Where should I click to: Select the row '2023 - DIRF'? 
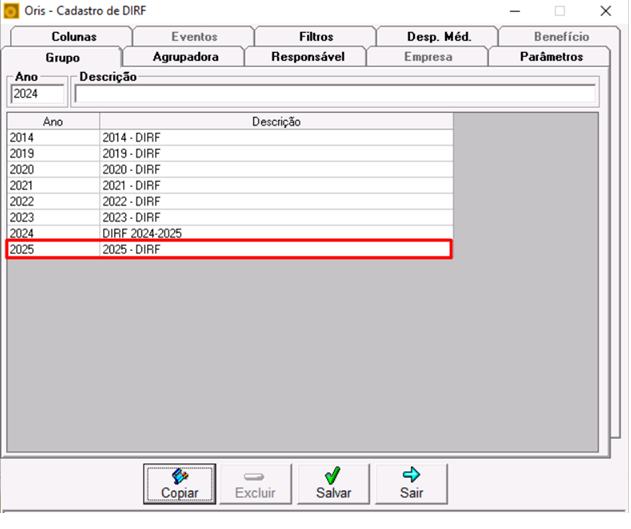276,218
